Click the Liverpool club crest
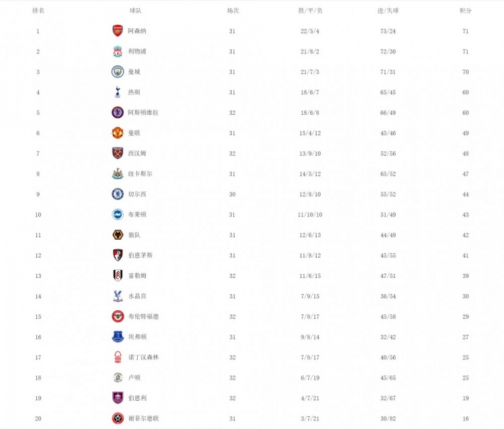 [x=118, y=52]
